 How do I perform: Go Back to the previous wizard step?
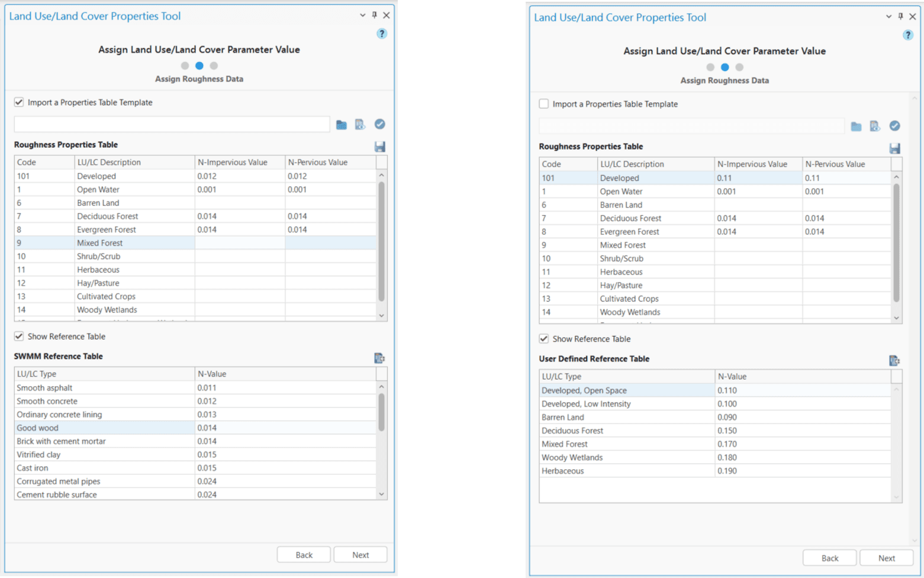point(303,554)
